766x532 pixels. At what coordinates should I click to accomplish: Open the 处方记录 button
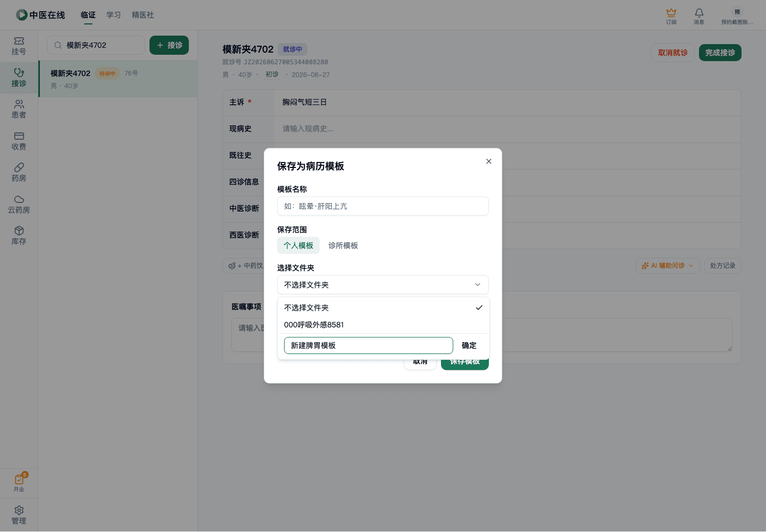coord(723,266)
